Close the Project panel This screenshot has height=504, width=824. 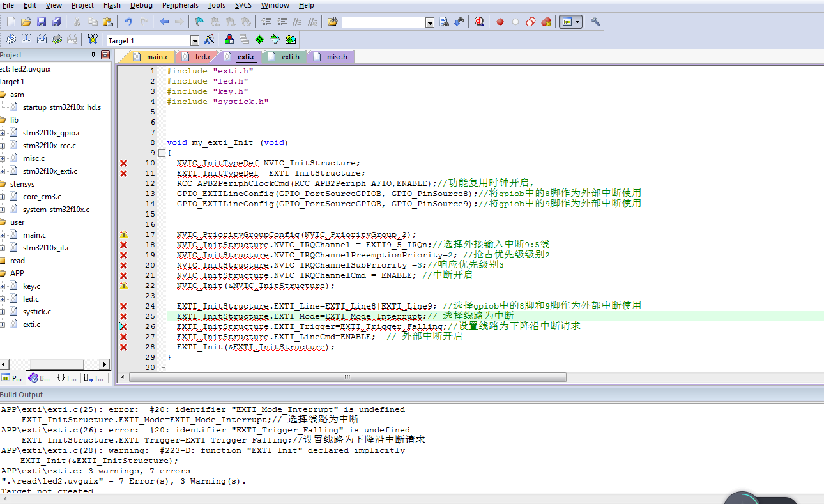click(105, 55)
